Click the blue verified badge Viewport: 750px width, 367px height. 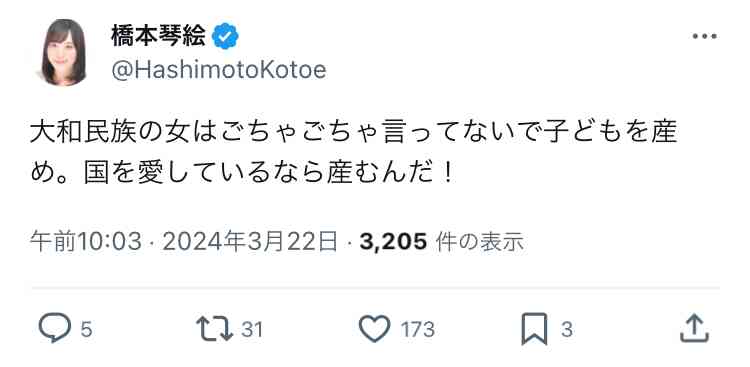(x=225, y=36)
